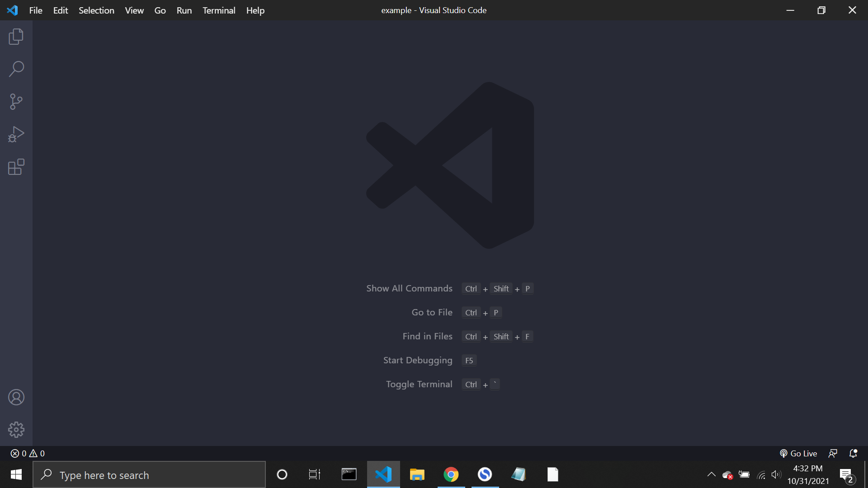Screen dimensions: 868x488
Task: Open the Terminal menu
Action: (219, 10)
